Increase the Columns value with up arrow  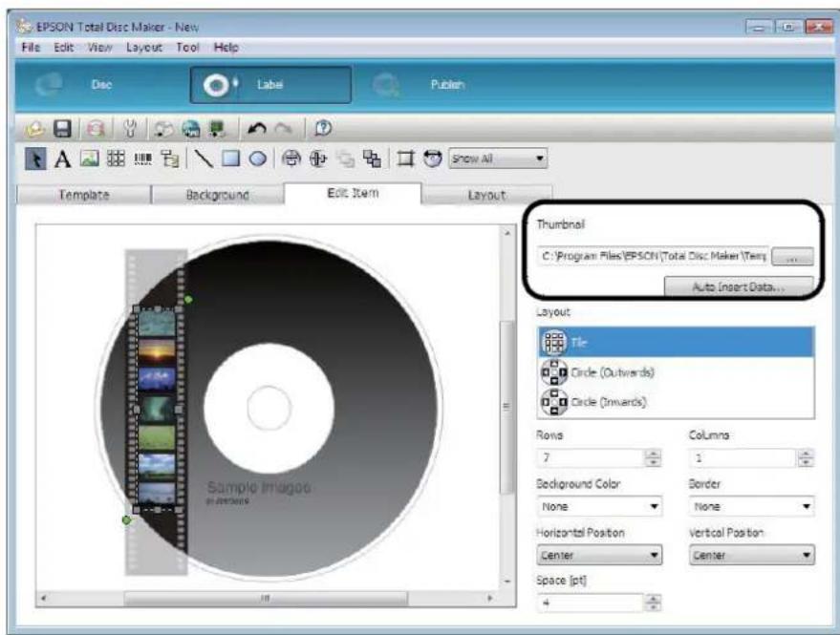806,454
